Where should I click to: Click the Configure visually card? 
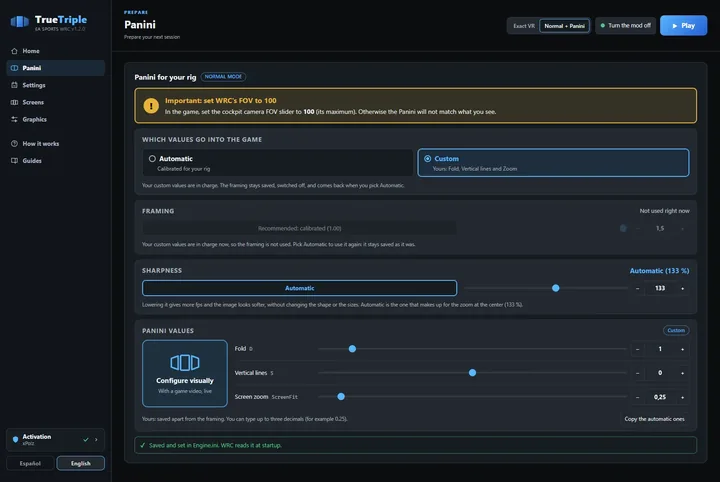185,373
